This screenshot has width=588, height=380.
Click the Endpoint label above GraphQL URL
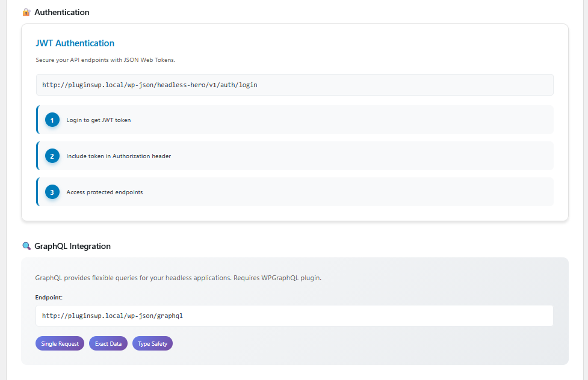click(x=49, y=297)
